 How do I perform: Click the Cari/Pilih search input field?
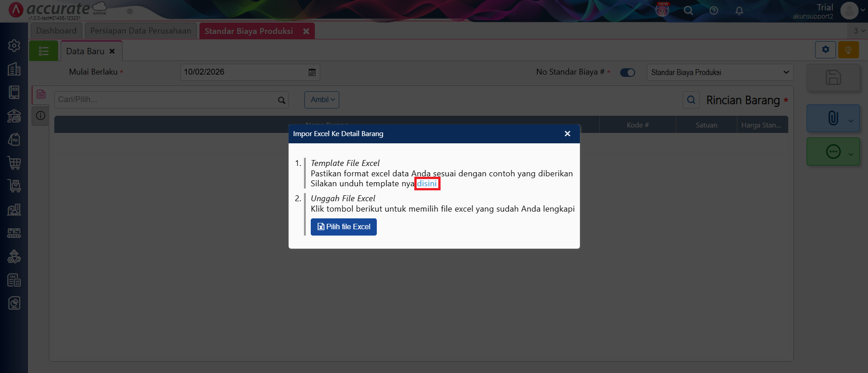[x=165, y=100]
